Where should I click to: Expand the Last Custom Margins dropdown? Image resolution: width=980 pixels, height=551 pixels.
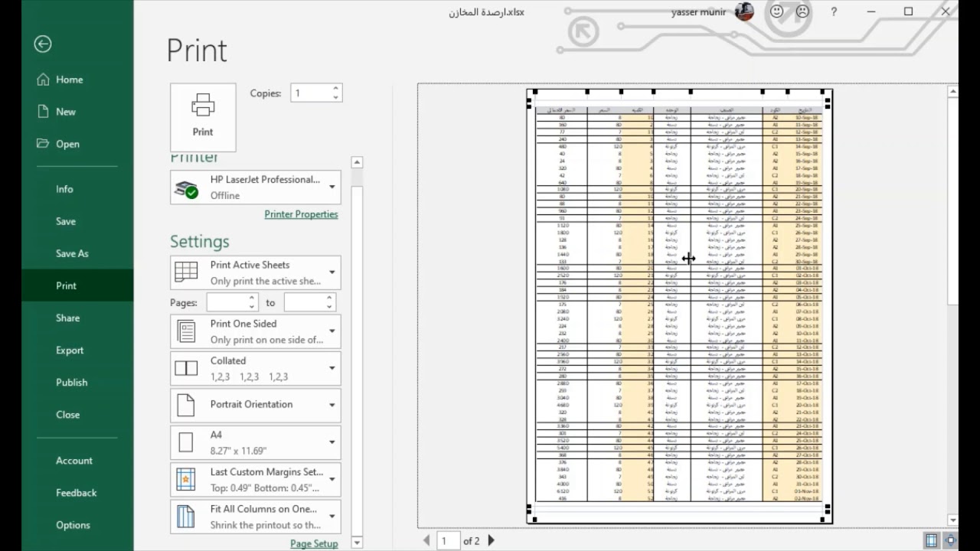pyautogui.click(x=256, y=480)
